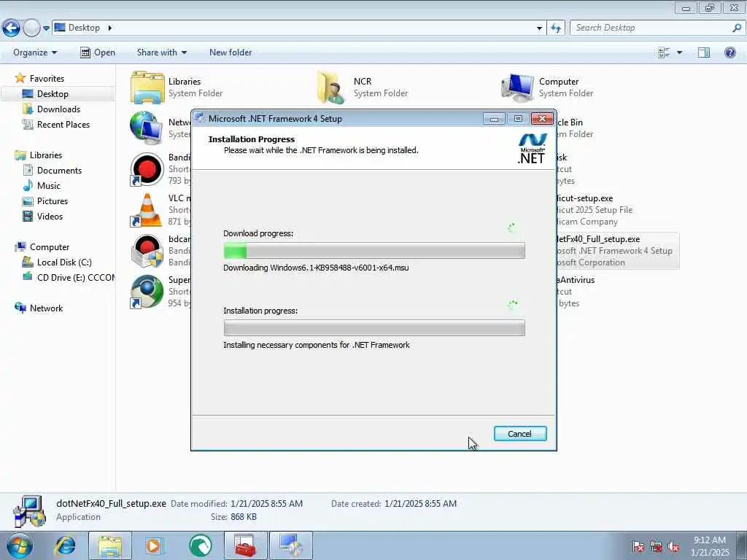Select the NCR user folder icon
Viewport: 747px width, 560px height.
pos(332,87)
